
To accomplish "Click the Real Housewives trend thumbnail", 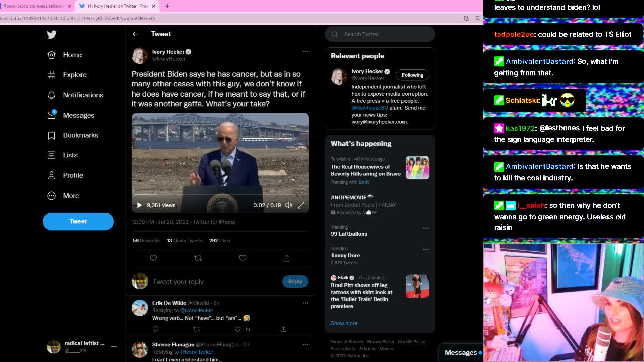I will [417, 167].
